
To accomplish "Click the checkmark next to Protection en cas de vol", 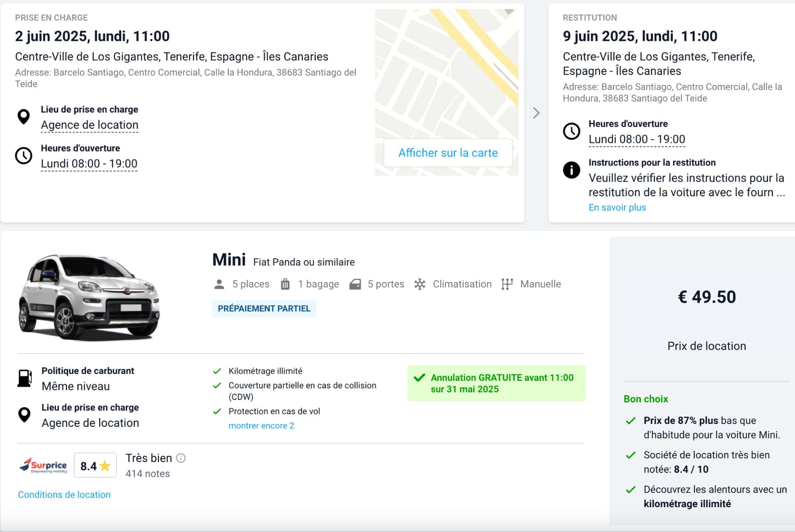I will (217, 412).
